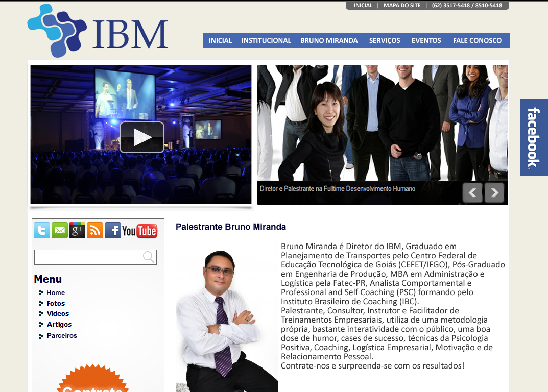Open INICIAL in the blue navigation bar
Viewport: 548px width, 392px height.
click(x=221, y=40)
